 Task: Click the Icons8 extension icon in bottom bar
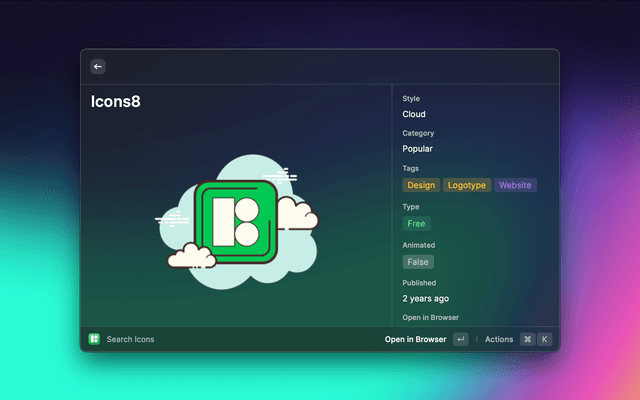point(94,339)
